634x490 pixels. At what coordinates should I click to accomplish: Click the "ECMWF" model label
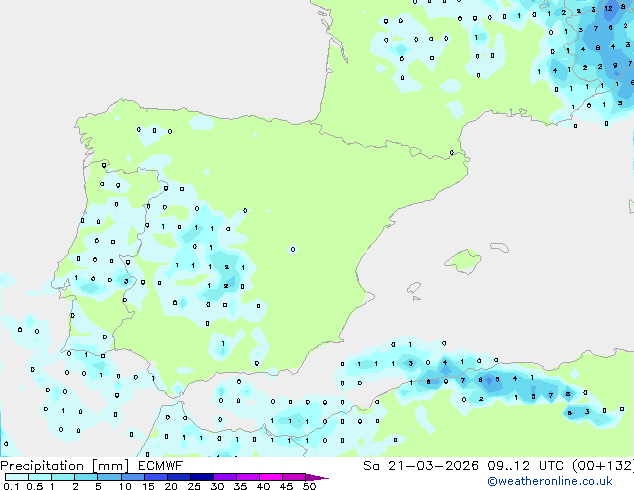coord(161,466)
